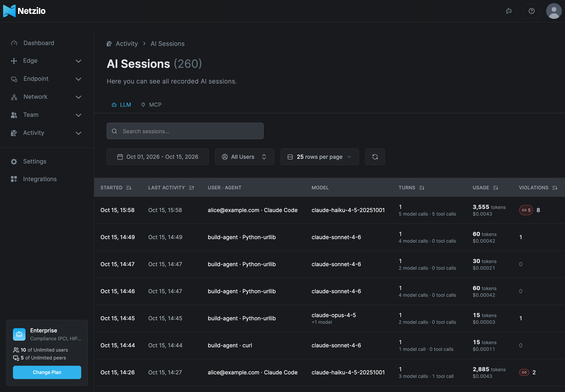Sort by the TURNS column

[x=412, y=188]
